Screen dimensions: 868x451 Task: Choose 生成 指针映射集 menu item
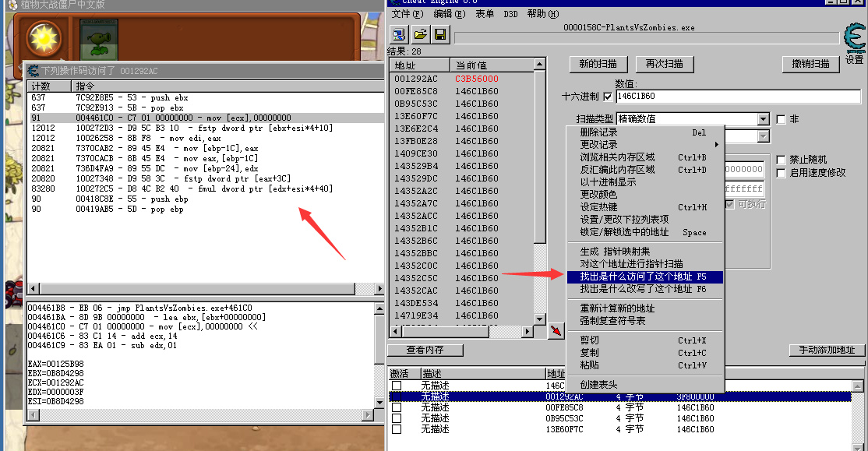(645, 252)
